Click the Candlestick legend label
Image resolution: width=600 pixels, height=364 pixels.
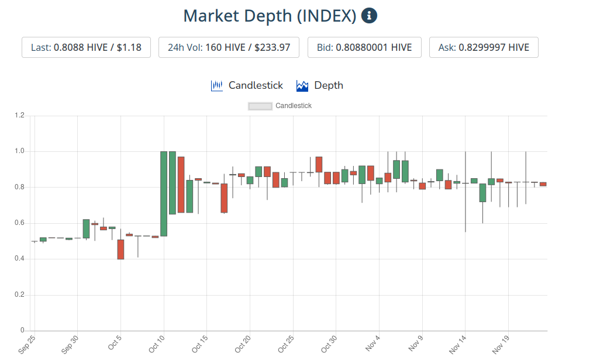click(x=294, y=106)
